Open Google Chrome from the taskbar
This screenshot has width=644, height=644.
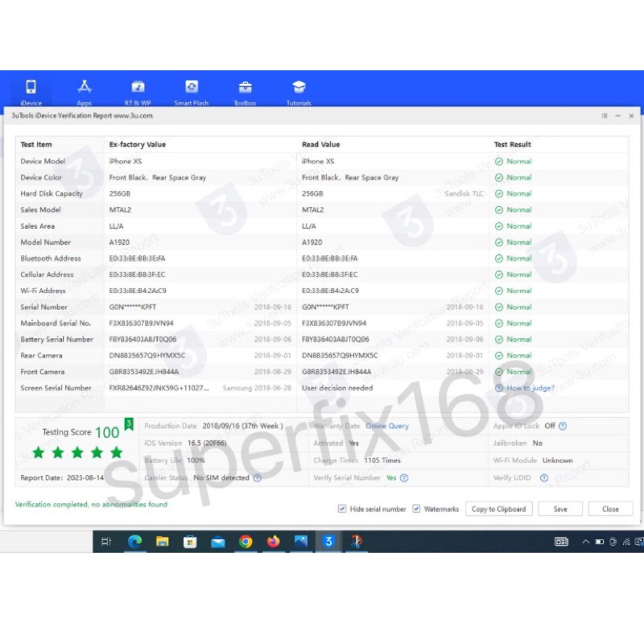click(x=246, y=542)
